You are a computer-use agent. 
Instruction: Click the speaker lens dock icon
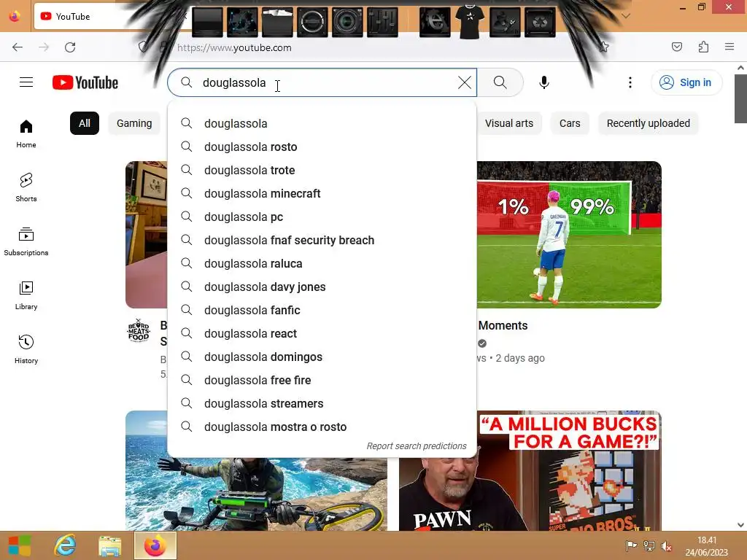(x=347, y=22)
